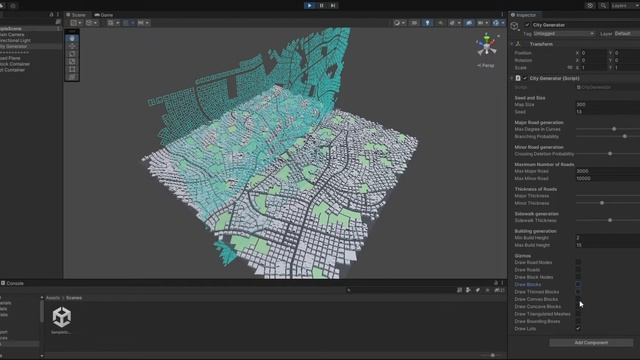This screenshot has height=360, width=640.
Task: Open the Inspector tab
Action: [x=524, y=15]
